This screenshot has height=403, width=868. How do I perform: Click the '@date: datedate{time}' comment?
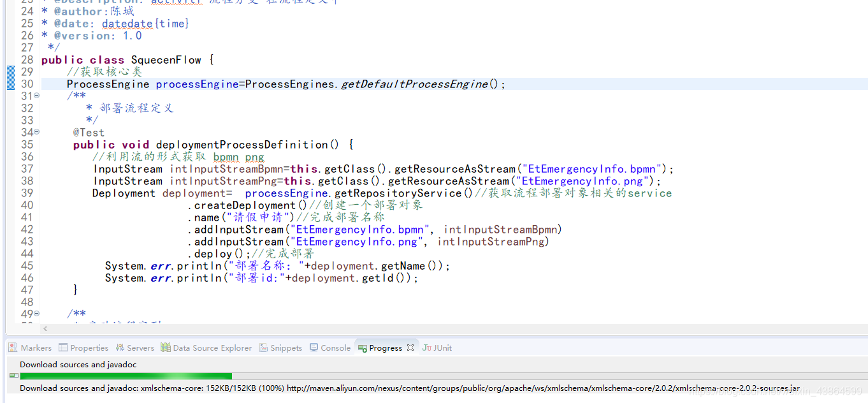[115, 24]
